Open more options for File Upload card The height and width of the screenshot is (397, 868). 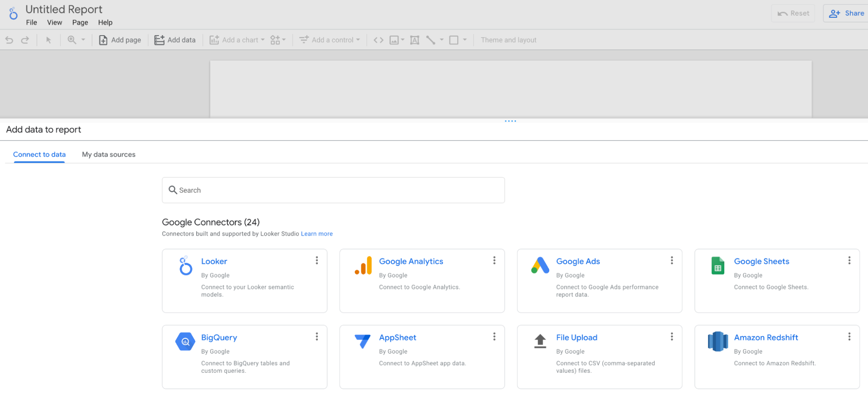tap(672, 337)
